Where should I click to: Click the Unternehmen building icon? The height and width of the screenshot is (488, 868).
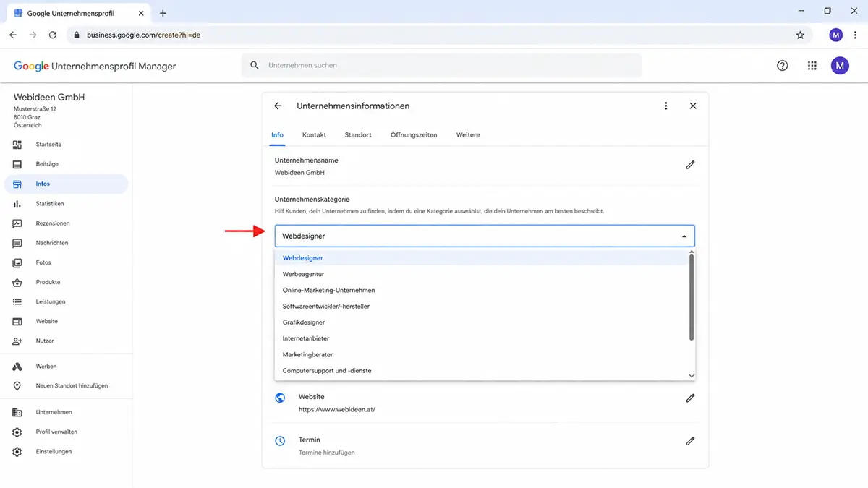pyautogui.click(x=17, y=412)
